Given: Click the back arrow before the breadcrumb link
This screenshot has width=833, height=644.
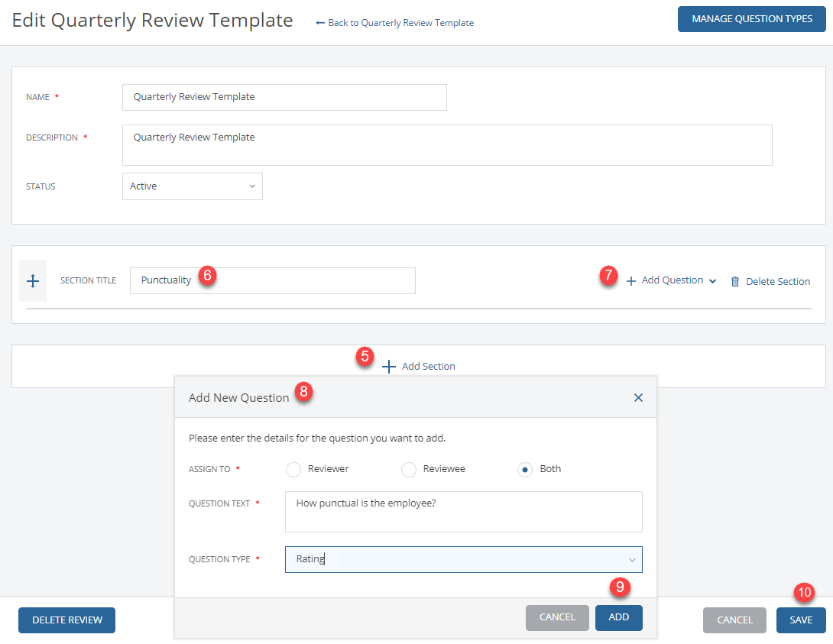Looking at the screenshot, I should tap(322, 23).
